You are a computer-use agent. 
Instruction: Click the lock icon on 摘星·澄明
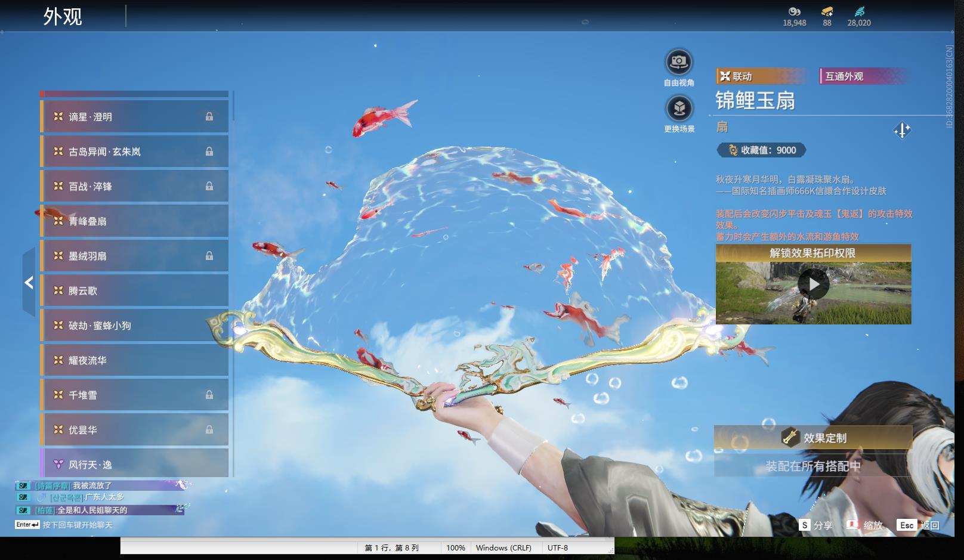click(209, 117)
